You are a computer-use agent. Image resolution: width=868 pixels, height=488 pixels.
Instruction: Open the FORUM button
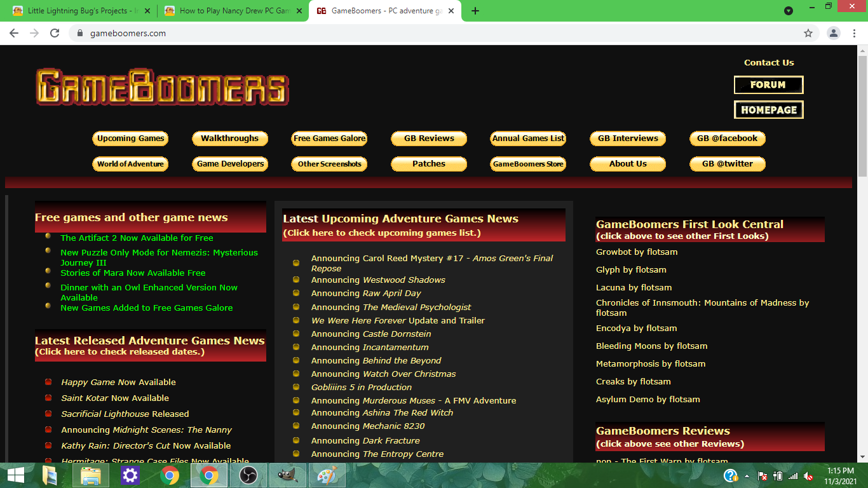[768, 85]
